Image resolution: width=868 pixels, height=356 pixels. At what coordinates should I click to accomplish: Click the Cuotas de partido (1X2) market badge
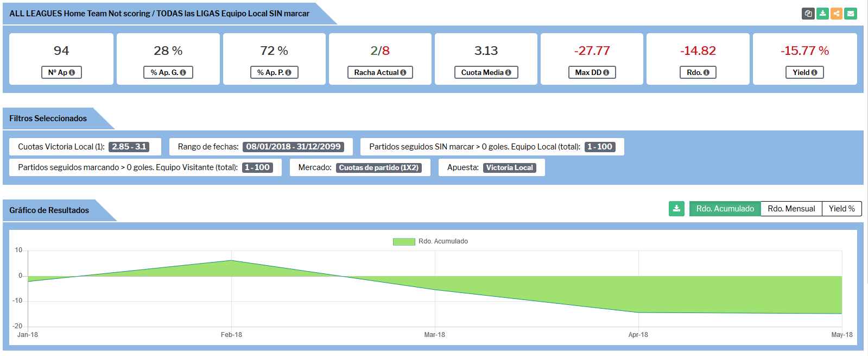click(x=378, y=168)
